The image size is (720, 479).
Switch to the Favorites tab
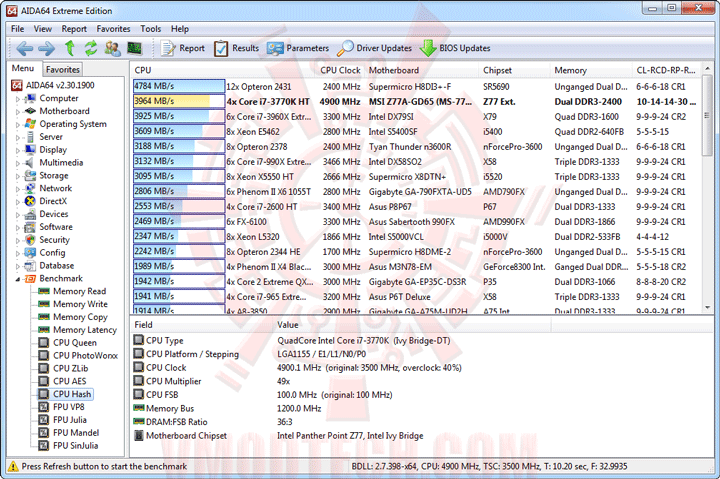point(62,69)
